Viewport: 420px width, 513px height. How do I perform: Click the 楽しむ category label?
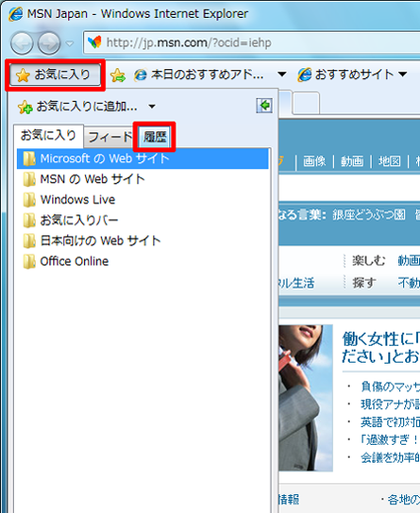[369, 261]
